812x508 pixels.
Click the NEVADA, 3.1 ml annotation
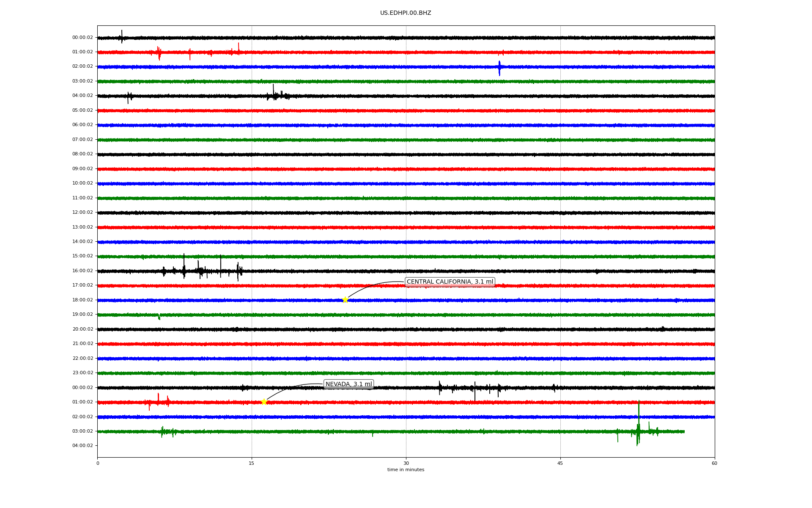click(x=348, y=384)
